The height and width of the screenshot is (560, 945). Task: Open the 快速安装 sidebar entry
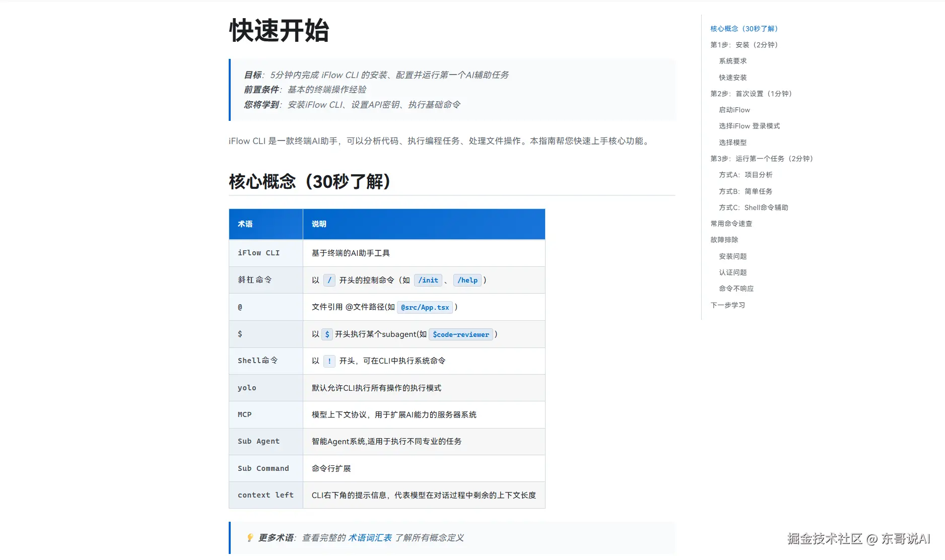(x=733, y=77)
